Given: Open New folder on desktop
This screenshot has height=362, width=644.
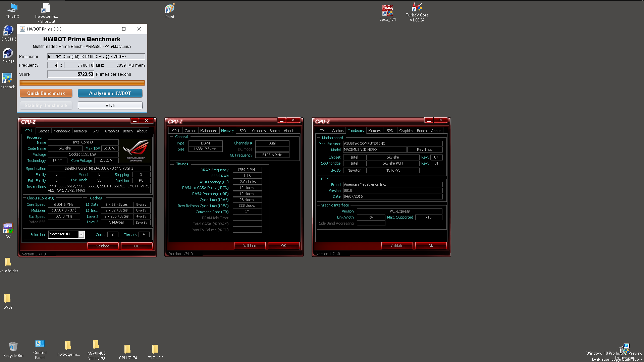Looking at the screenshot, I should click(8, 265).
